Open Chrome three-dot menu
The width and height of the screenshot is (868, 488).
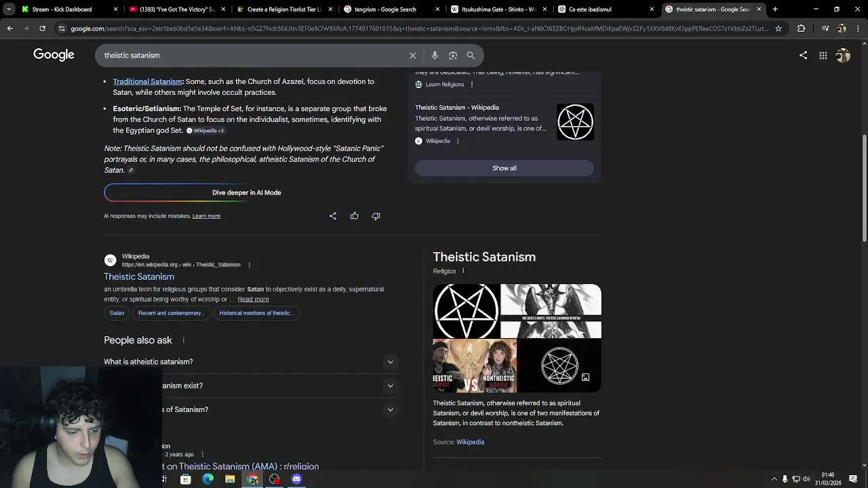(x=858, y=28)
